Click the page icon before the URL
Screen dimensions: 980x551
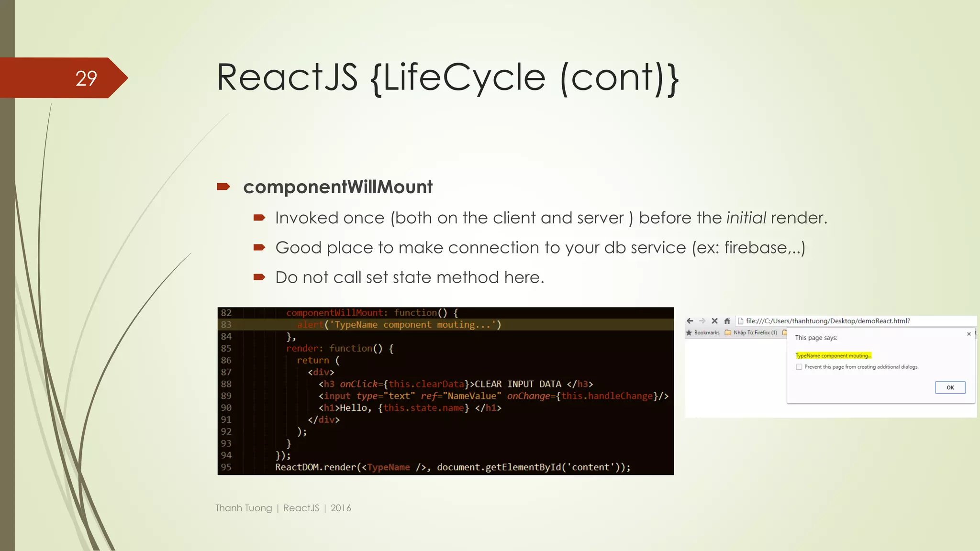pyautogui.click(x=741, y=321)
